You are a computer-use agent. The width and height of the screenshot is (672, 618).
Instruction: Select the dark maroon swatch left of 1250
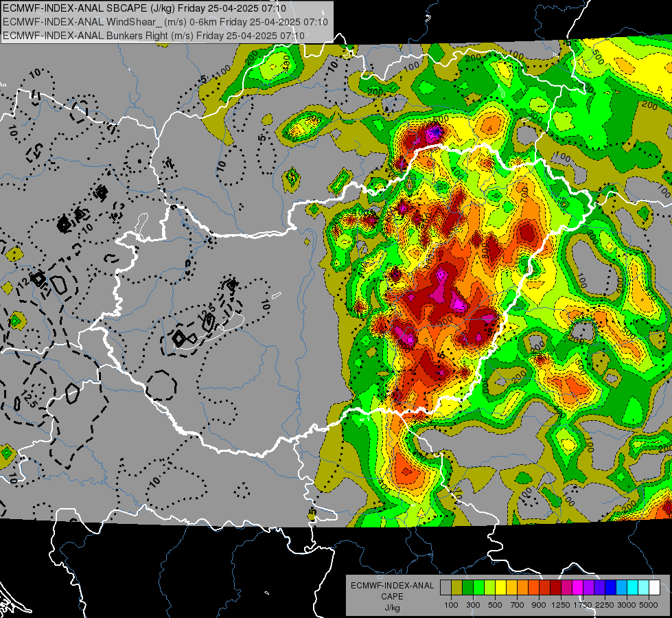pos(556,587)
